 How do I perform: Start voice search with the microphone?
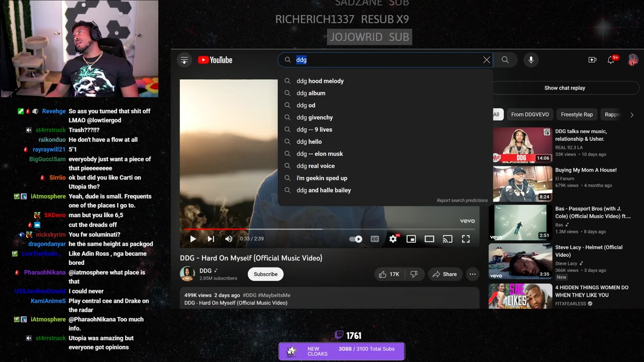(x=531, y=60)
